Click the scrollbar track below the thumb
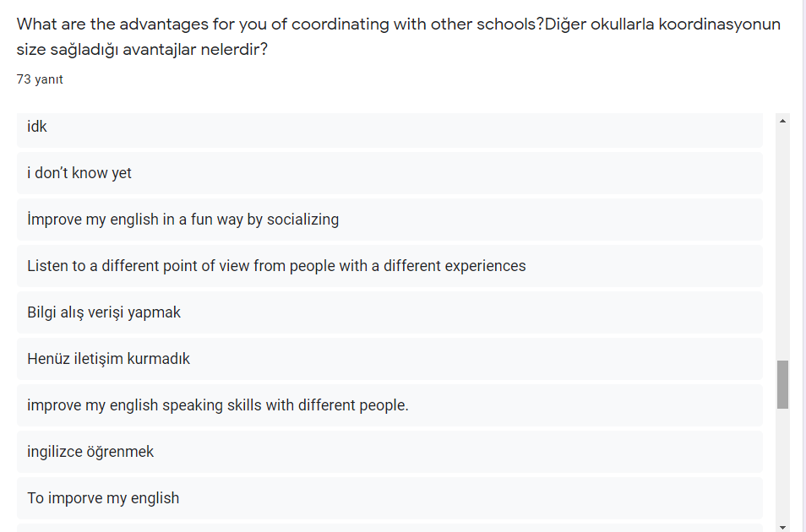 point(782,464)
